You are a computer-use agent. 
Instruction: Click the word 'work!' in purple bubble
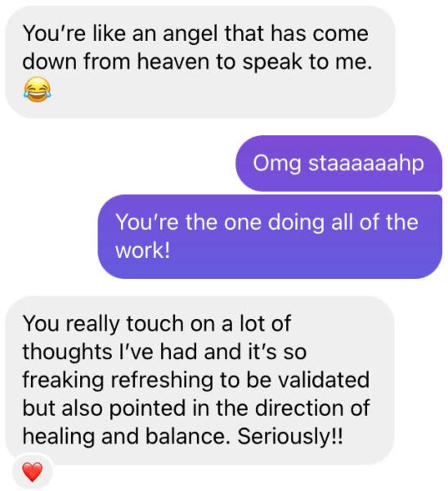143,250
